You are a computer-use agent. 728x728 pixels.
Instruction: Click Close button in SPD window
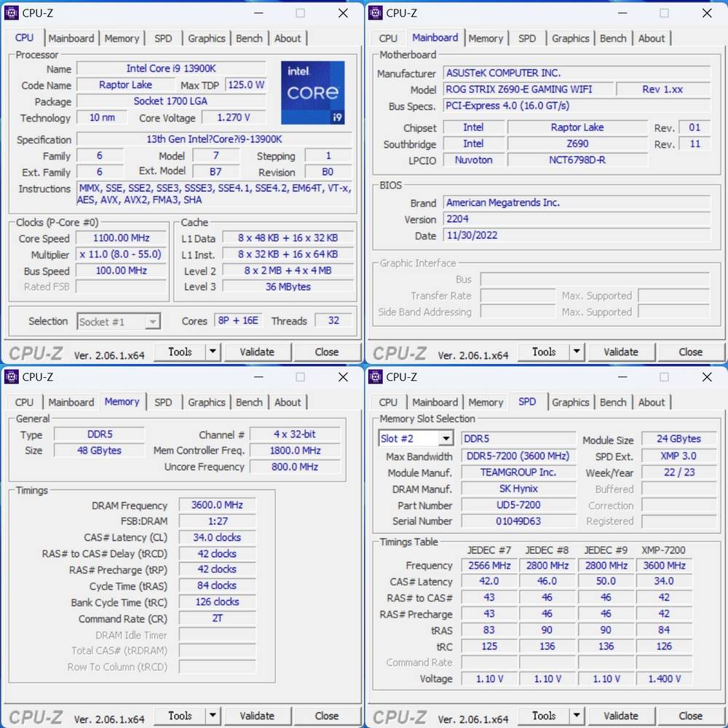(x=691, y=716)
